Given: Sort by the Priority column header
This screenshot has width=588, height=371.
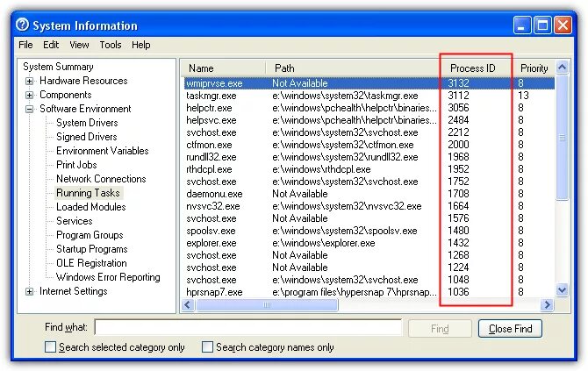Looking at the screenshot, I should pyautogui.click(x=534, y=68).
